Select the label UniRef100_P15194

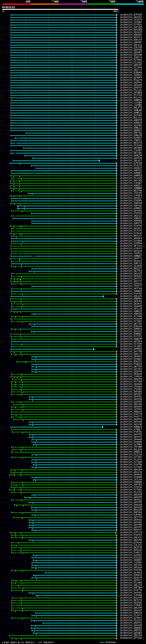pos(131,487)
